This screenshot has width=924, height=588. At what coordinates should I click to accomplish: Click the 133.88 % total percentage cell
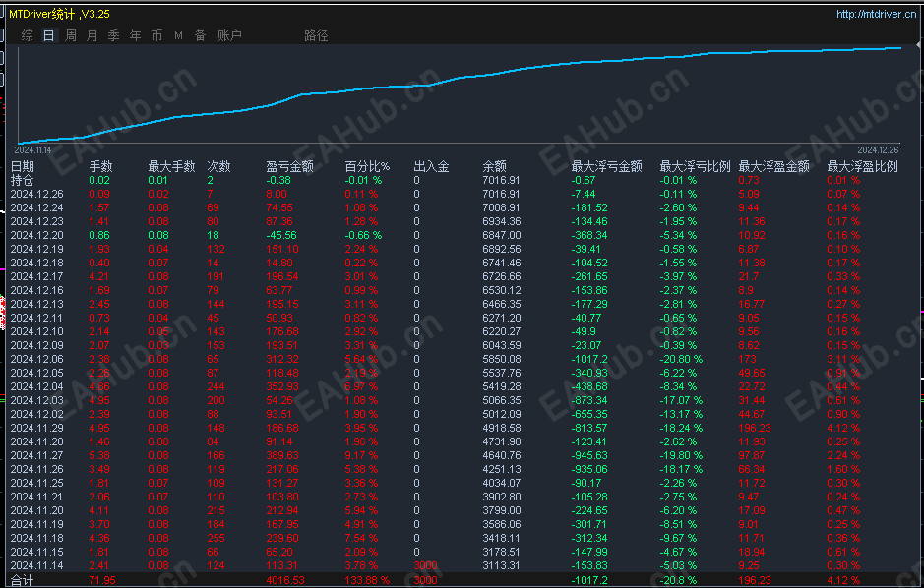pyautogui.click(x=367, y=580)
